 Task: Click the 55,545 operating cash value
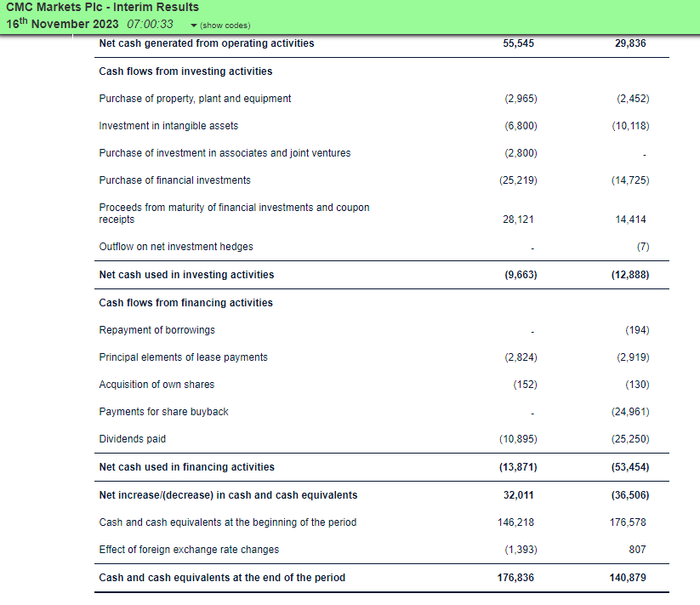(518, 43)
